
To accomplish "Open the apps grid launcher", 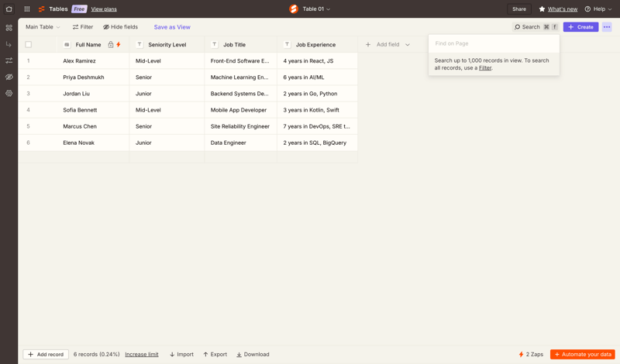I will (27, 9).
